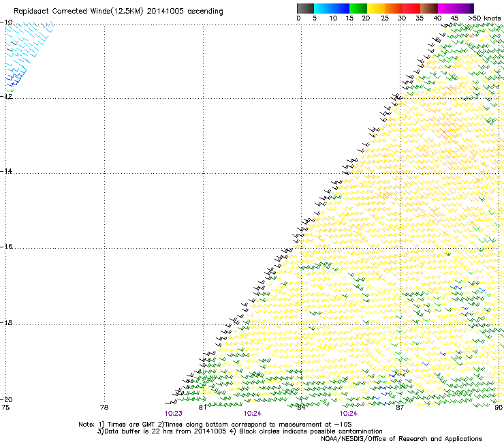Click the yellow 20-25 knots legend segment
The width and height of the screenshot is (504, 443).
[x=376, y=8]
